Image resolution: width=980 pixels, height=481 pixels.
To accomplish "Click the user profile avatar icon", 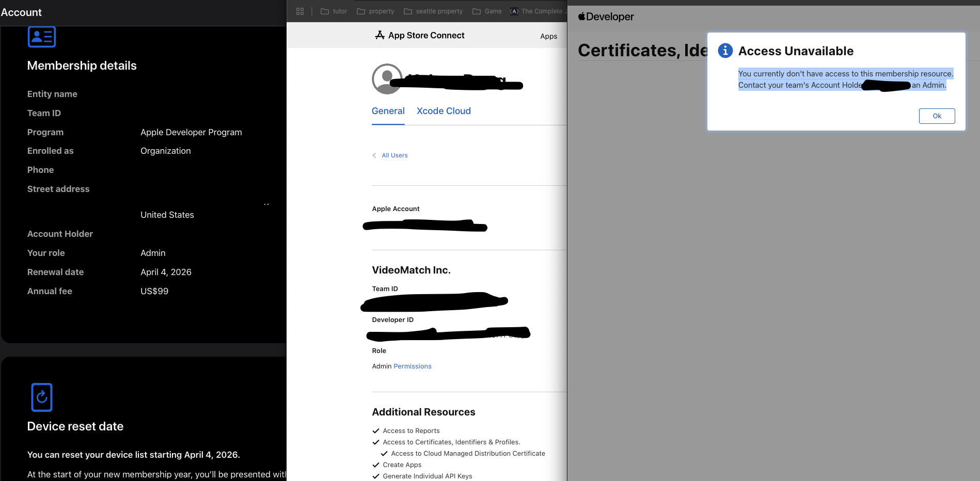I will 387,79.
